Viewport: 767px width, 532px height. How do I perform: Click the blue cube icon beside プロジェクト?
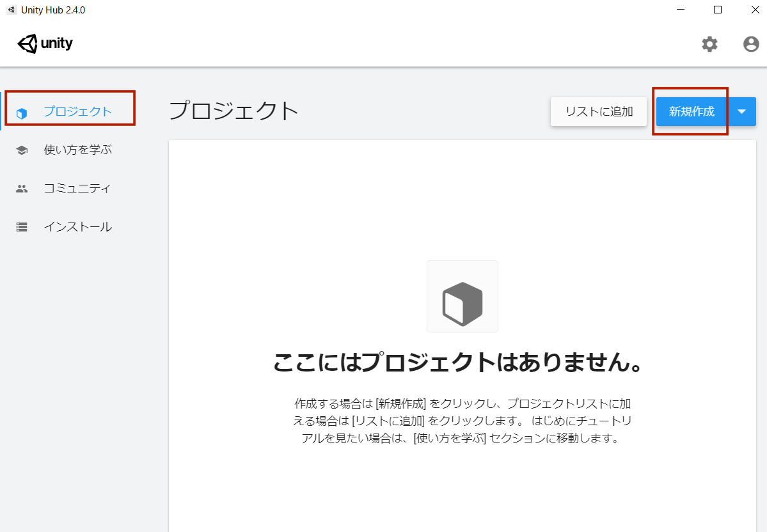(22, 112)
